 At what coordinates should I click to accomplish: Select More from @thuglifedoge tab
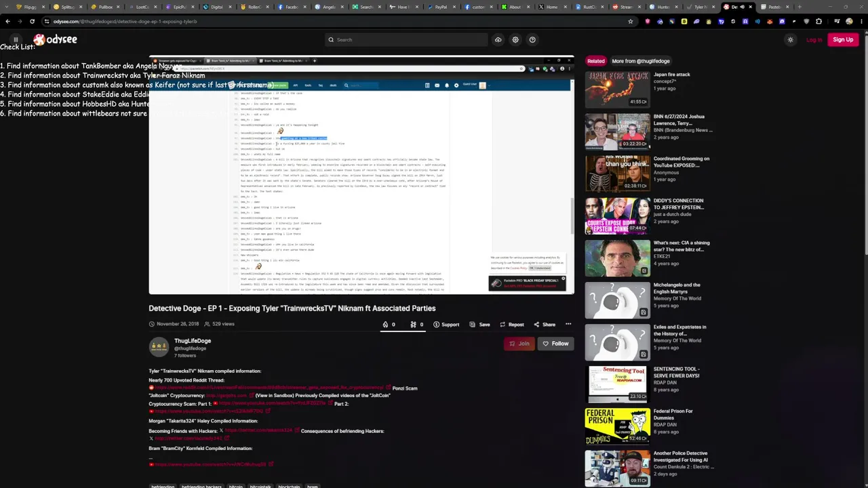(x=641, y=61)
